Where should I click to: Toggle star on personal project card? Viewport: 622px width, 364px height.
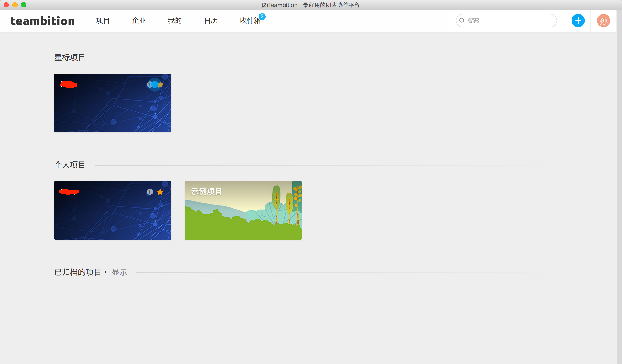click(160, 192)
